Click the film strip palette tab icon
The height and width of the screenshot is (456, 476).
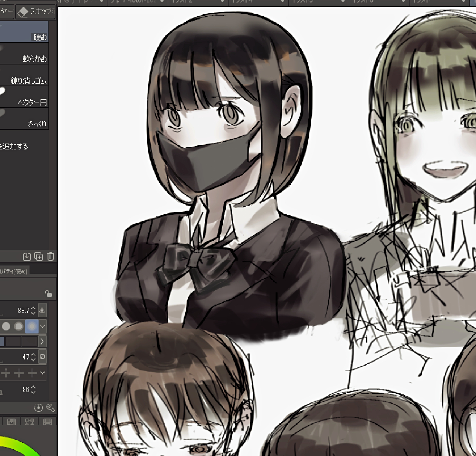tap(47, 422)
